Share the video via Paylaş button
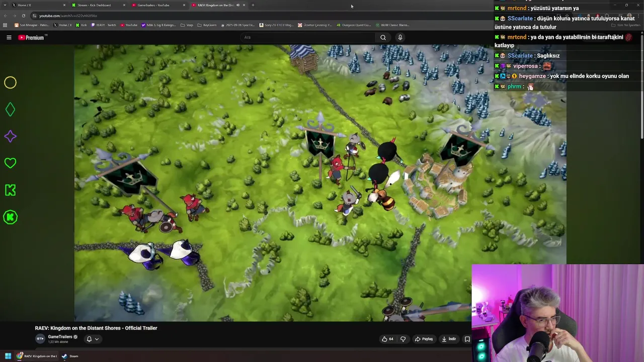 424,339
